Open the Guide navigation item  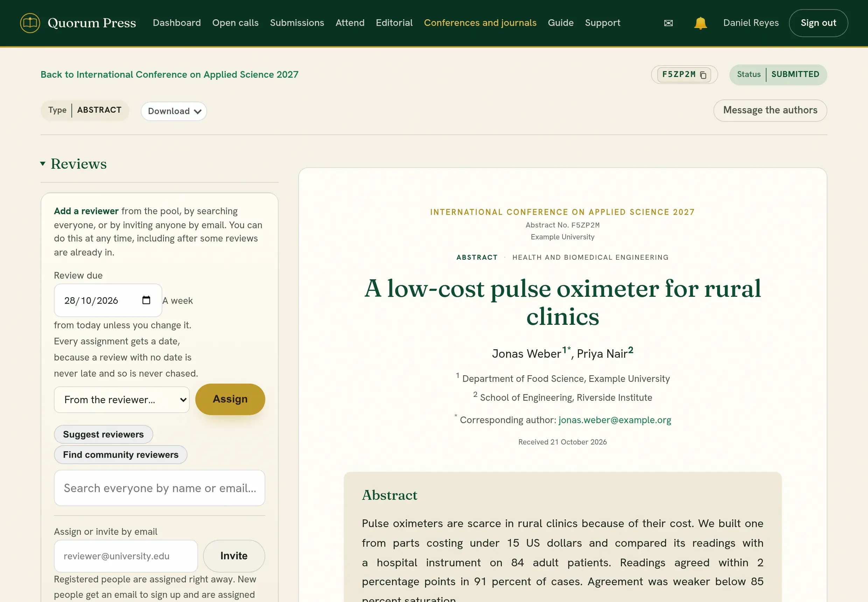[561, 23]
